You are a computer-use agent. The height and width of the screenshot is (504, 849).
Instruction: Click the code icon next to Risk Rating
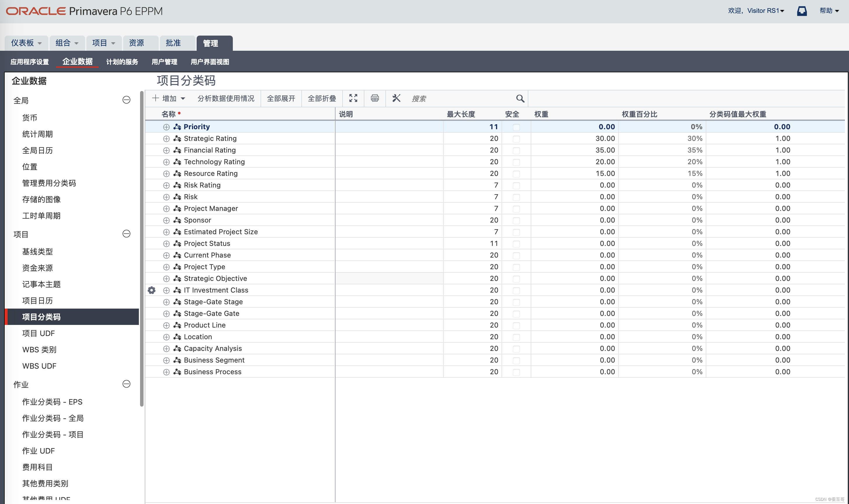[x=177, y=185]
